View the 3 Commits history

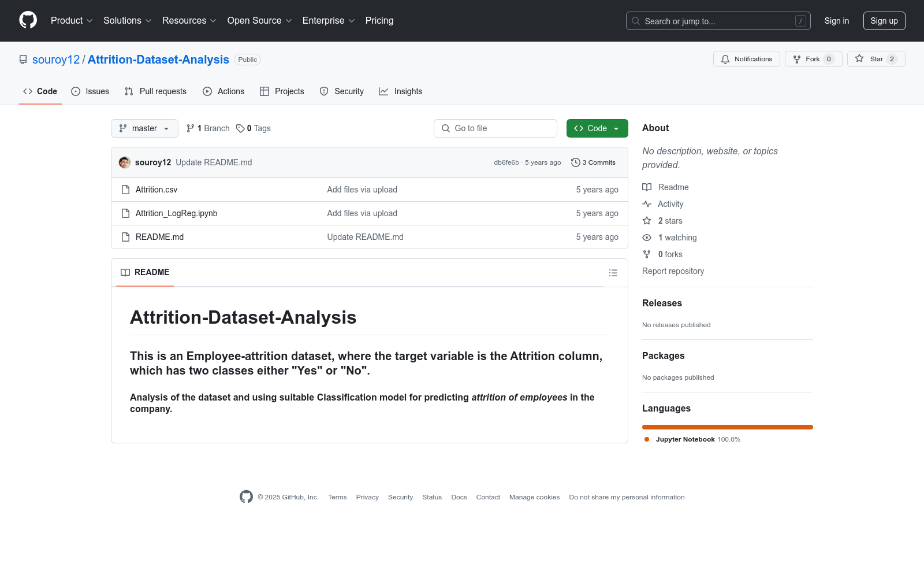pyautogui.click(x=594, y=162)
